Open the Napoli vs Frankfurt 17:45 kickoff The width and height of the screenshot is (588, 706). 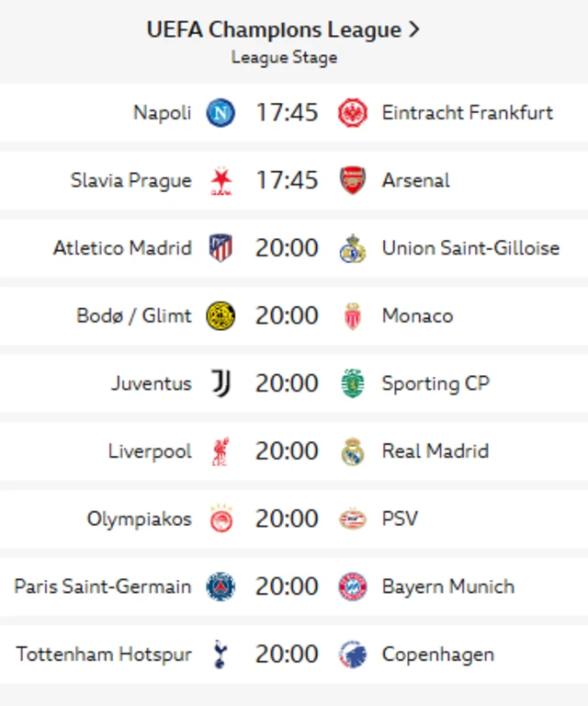287,113
